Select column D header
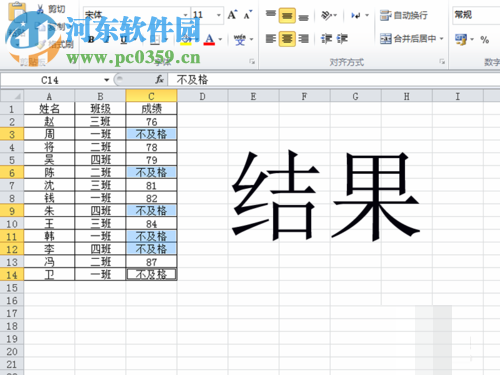500x375 pixels. pyautogui.click(x=202, y=96)
